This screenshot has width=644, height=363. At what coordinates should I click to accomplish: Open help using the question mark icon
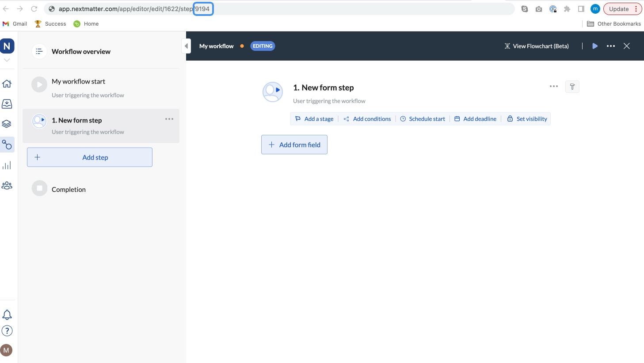7,330
